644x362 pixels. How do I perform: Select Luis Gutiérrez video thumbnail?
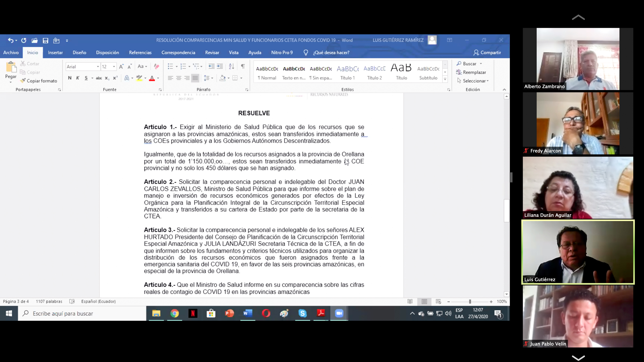tap(578, 252)
